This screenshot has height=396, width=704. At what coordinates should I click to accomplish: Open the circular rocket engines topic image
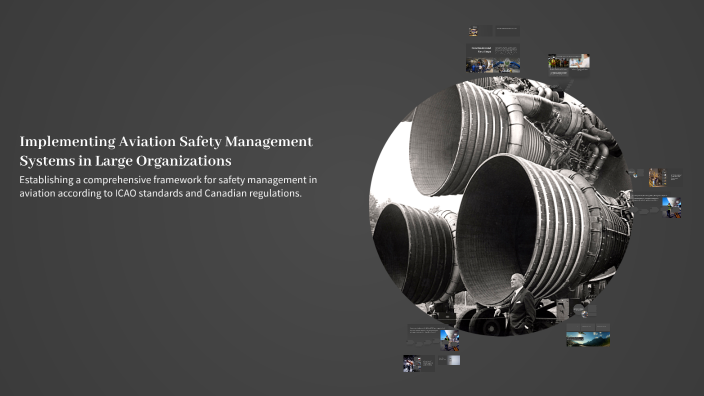pyautogui.click(x=501, y=206)
